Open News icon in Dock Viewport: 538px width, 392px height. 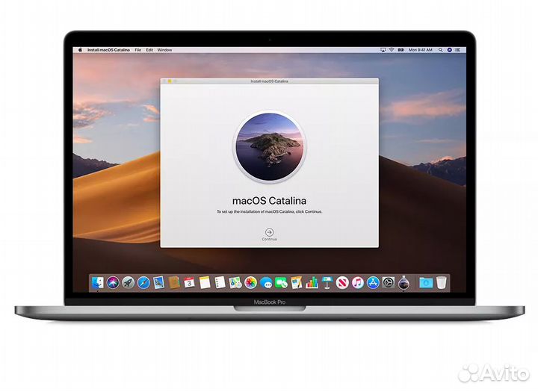coord(342,283)
